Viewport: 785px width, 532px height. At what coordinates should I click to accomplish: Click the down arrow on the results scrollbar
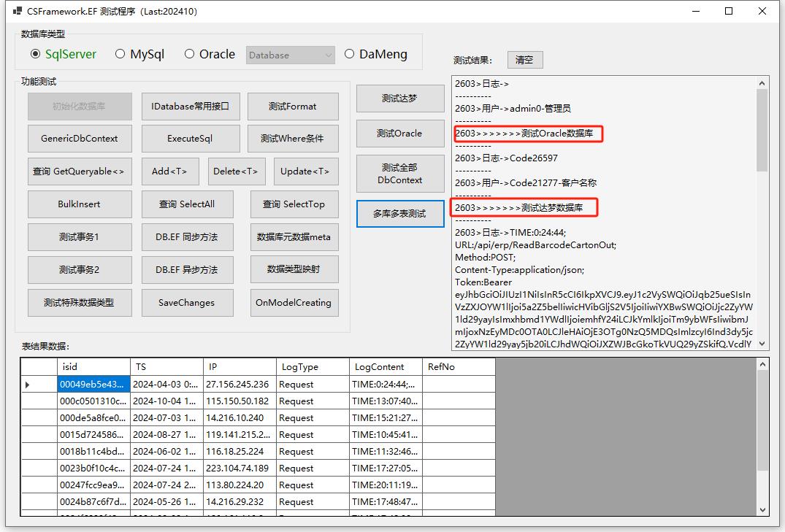[764, 344]
